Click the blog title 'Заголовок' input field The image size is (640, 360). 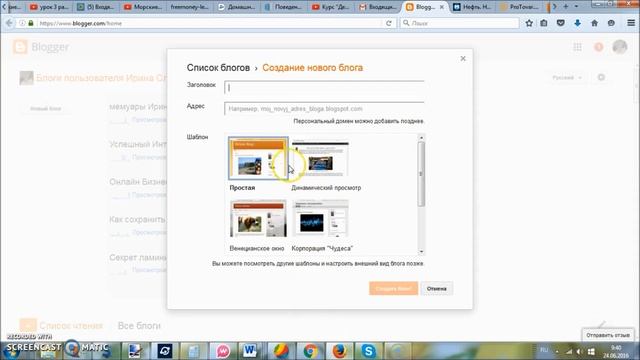tap(324, 87)
